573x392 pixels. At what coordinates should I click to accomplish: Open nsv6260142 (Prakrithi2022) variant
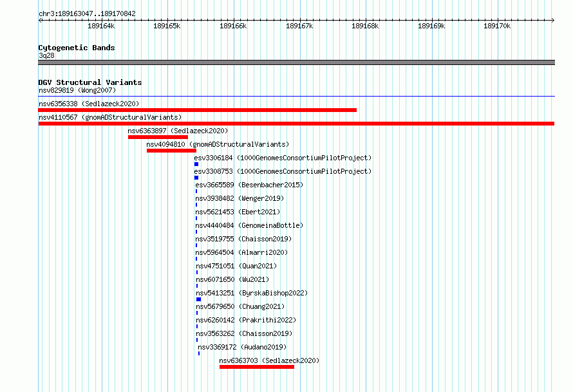coord(246,320)
